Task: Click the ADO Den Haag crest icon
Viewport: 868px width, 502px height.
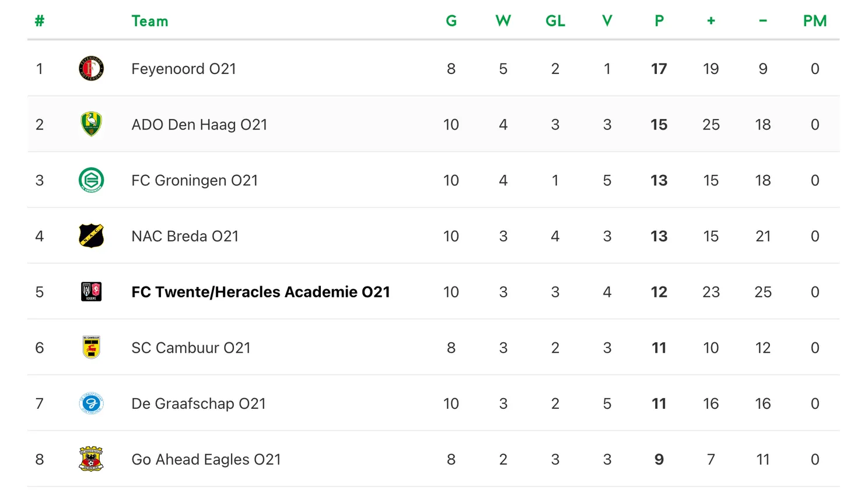Action: [91, 124]
